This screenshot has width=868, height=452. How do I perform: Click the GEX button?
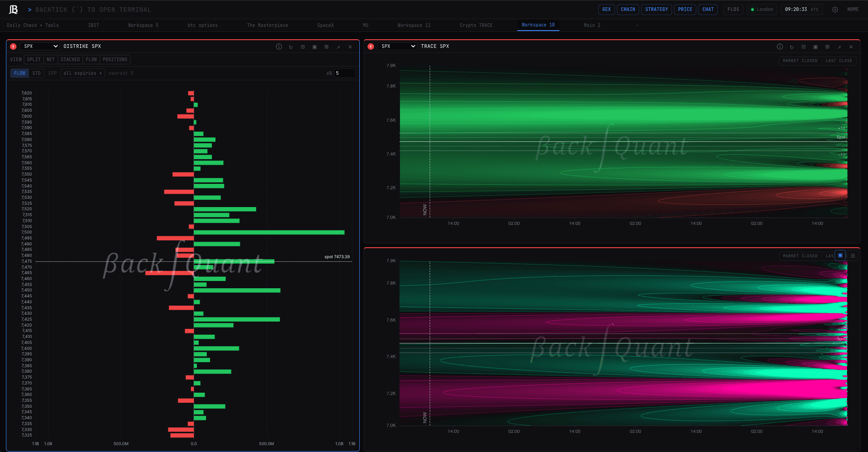pyautogui.click(x=606, y=10)
